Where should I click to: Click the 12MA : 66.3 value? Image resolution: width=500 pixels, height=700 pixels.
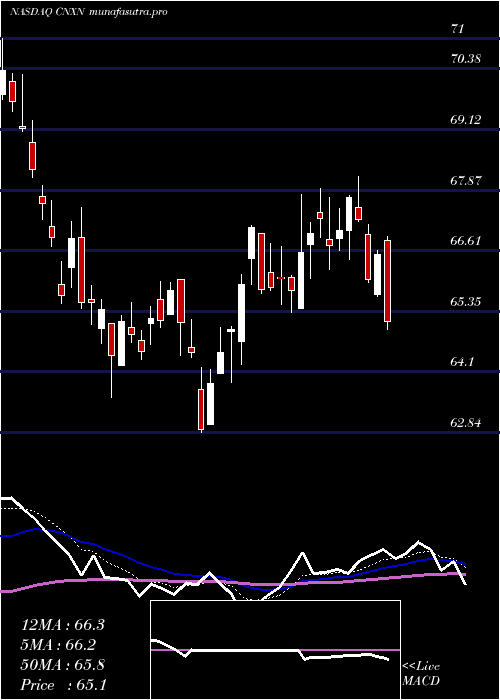[x=63, y=625]
